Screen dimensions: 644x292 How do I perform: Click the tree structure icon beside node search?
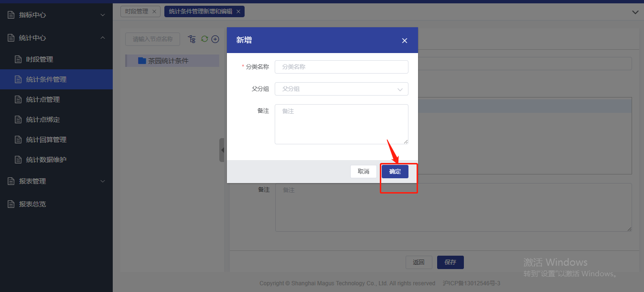coord(192,39)
